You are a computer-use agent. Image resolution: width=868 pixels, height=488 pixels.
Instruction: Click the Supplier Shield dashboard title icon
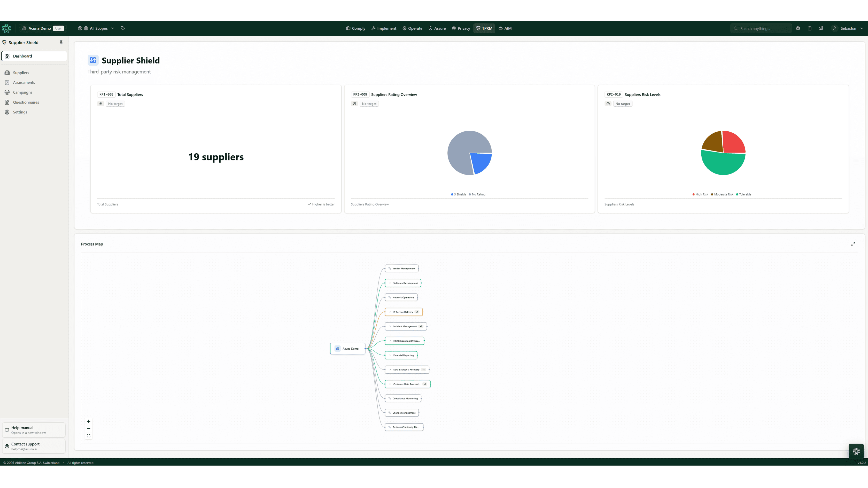pos(93,60)
